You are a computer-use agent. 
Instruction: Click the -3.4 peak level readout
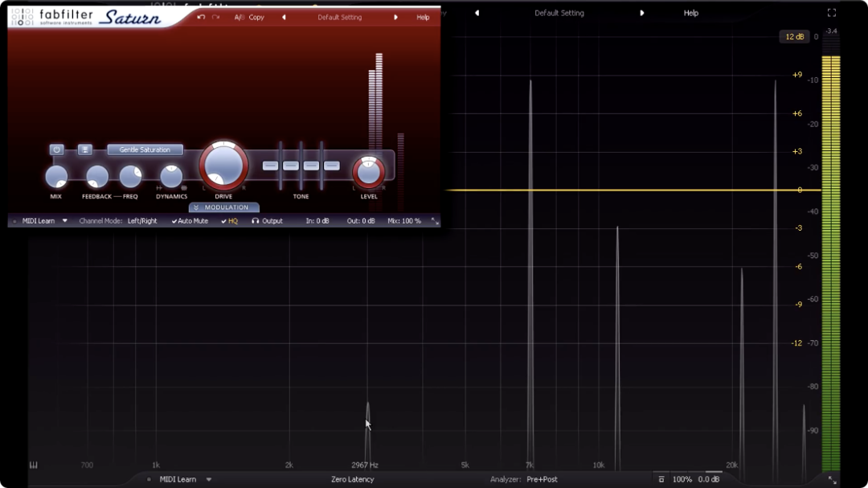[x=832, y=31]
